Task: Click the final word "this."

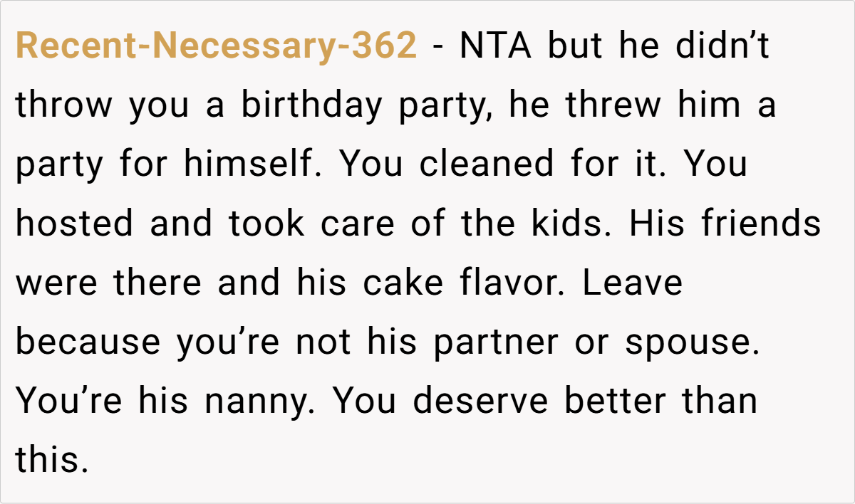Action: click(52, 460)
